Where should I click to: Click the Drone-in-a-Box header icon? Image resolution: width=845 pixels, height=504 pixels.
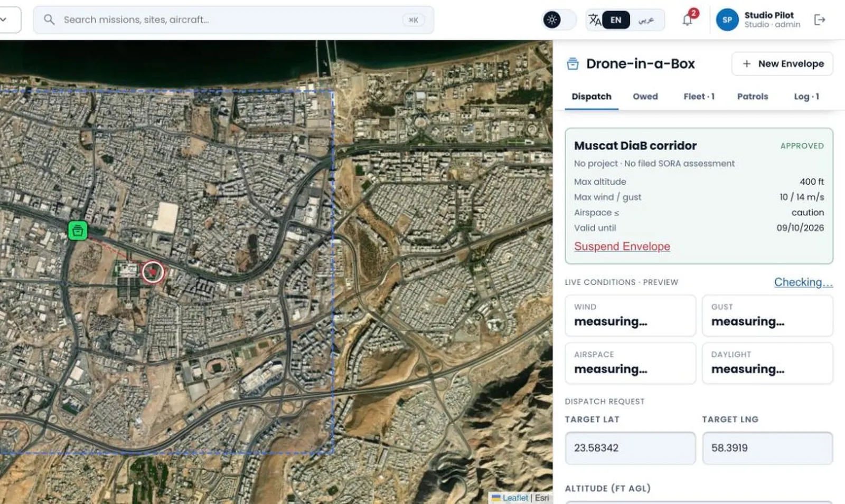(x=572, y=64)
